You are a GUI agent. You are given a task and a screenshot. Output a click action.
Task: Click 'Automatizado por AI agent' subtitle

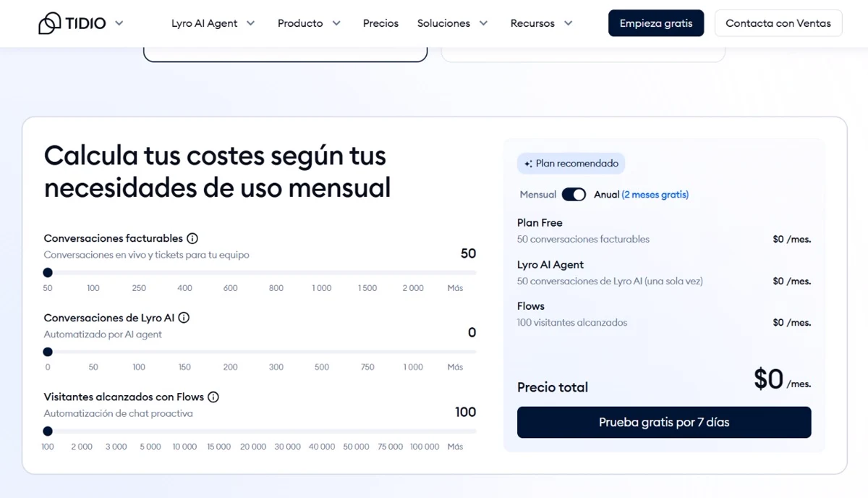point(103,334)
